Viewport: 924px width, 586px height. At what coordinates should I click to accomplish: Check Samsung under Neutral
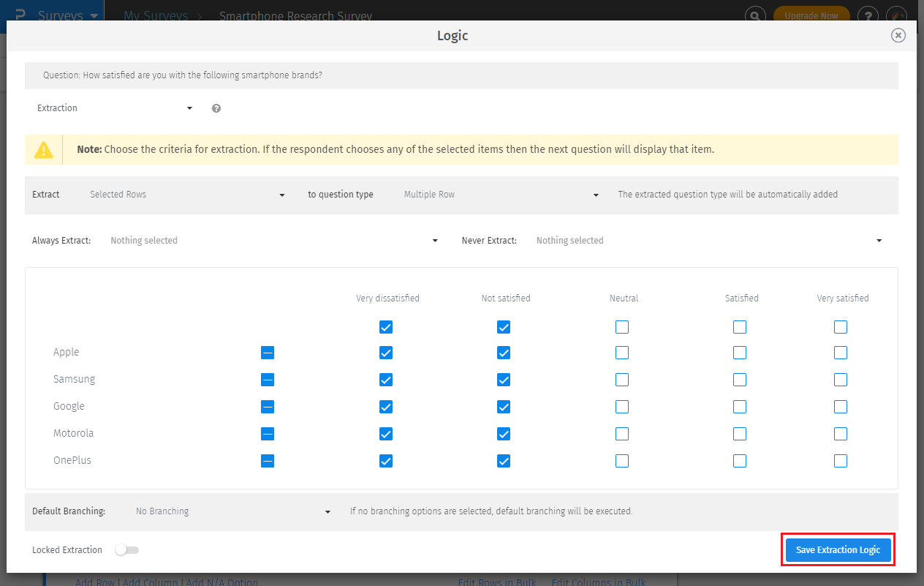622,379
